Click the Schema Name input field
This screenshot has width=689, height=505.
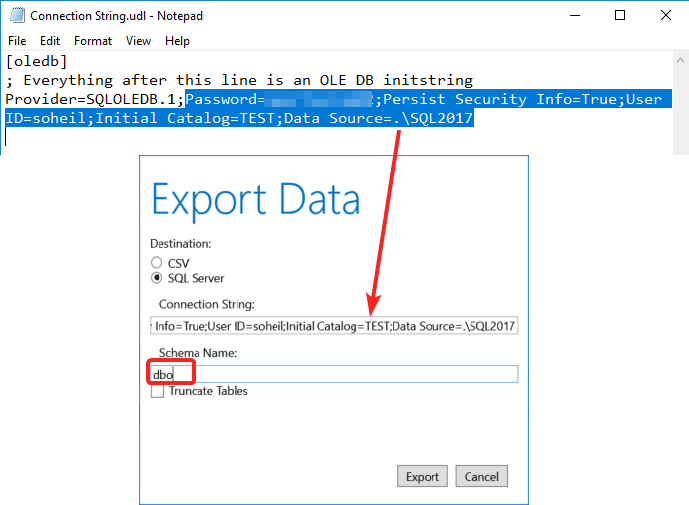(334, 374)
